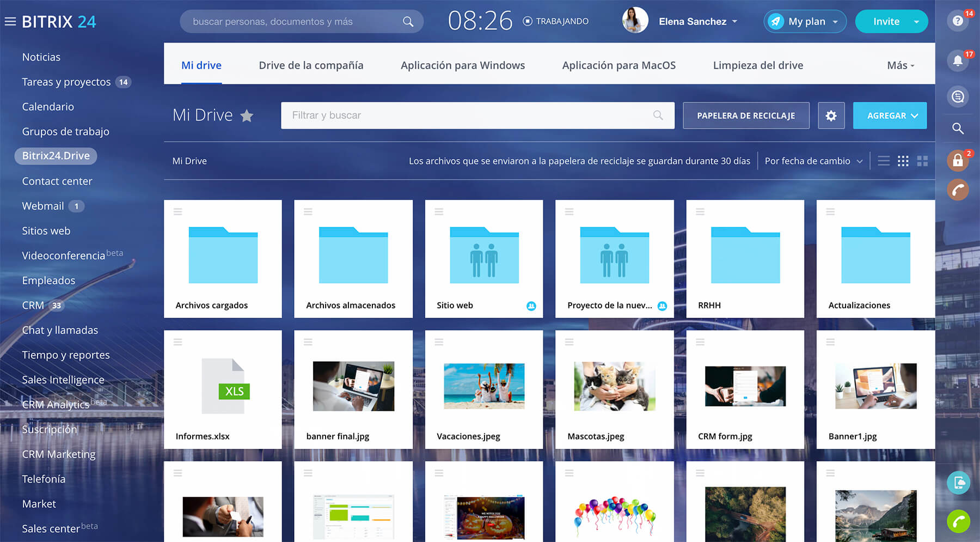Open Tareas y proyectos in sidebar

point(66,82)
